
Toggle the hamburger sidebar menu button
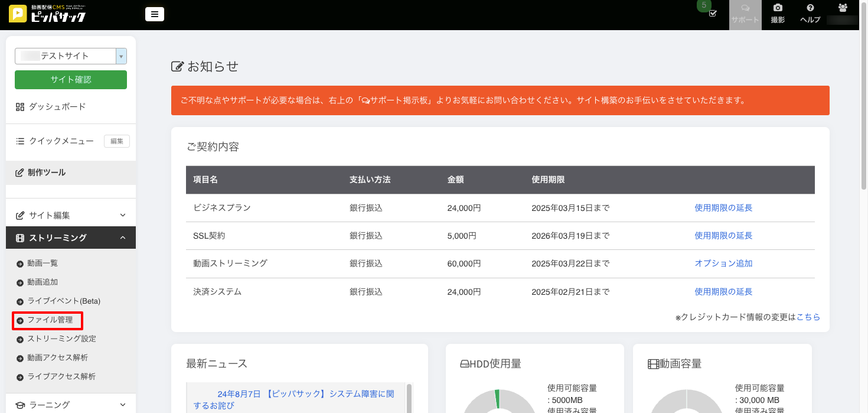click(155, 14)
